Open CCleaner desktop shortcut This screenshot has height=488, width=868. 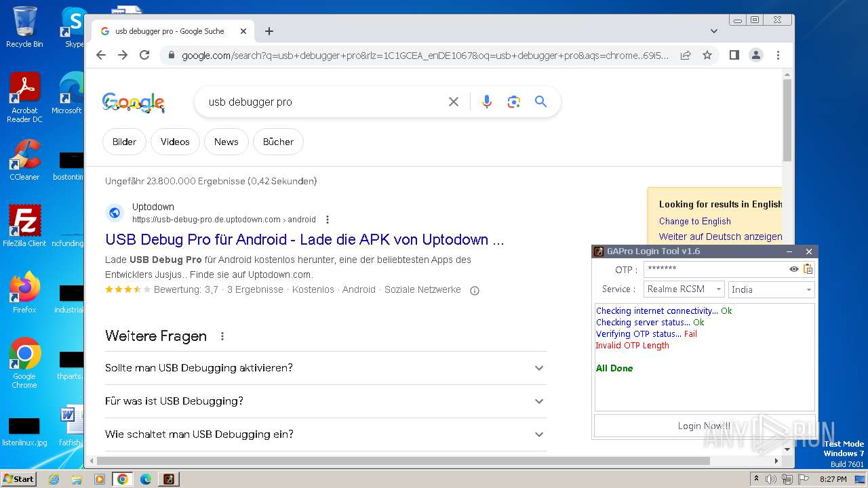[x=24, y=160]
